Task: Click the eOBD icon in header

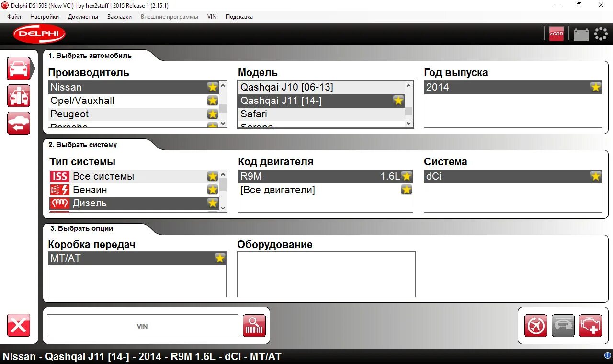Action: (x=556, y=34)
